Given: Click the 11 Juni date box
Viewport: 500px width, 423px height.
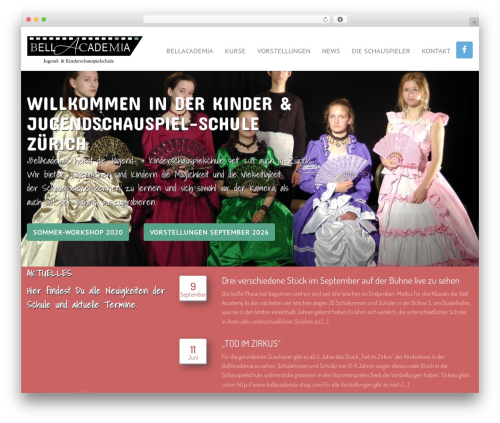Looking at the screenshot, I should pos(193,352).
